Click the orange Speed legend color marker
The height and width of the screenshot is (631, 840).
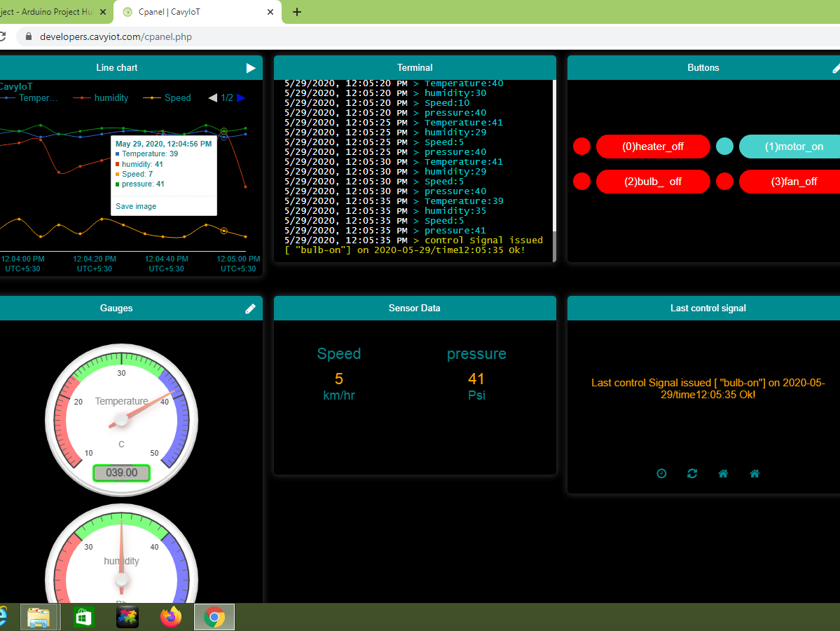152,97
